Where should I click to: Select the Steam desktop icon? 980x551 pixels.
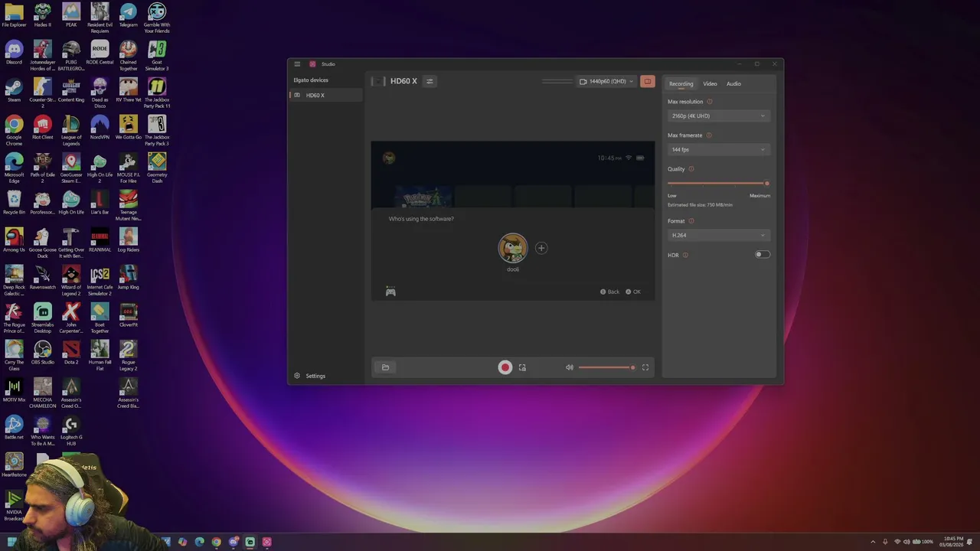(x=14, y=90)
